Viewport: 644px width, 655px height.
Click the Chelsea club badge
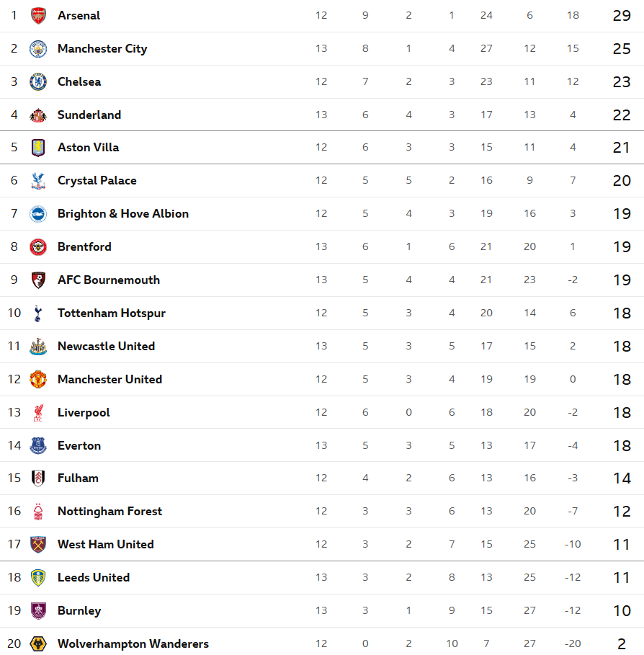point(38,81)
